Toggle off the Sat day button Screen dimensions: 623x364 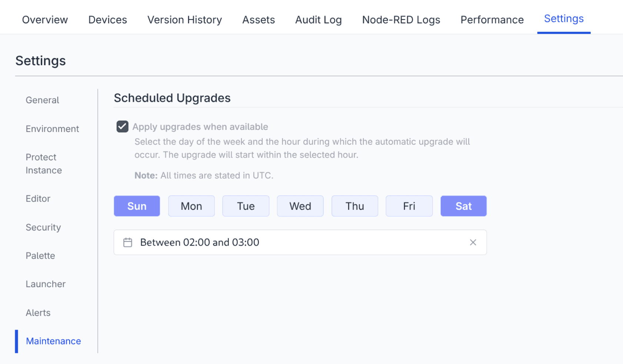click(x=463, y=206)
